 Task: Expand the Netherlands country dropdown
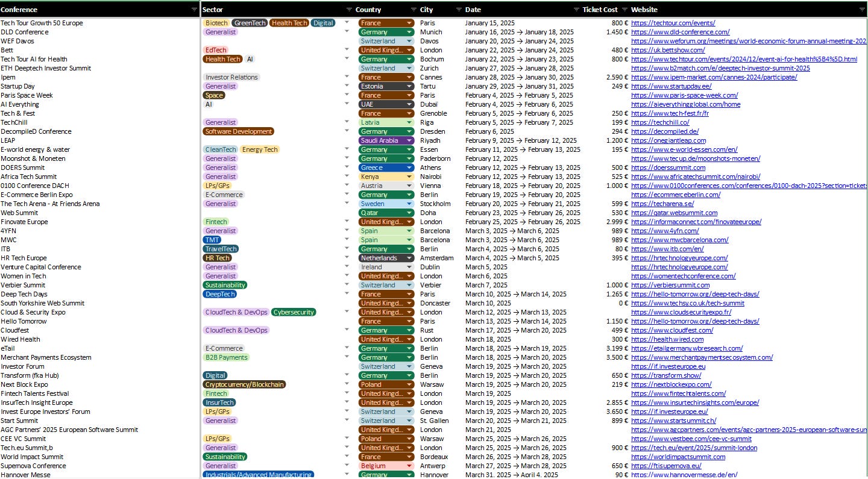click(x=409, y=258)
